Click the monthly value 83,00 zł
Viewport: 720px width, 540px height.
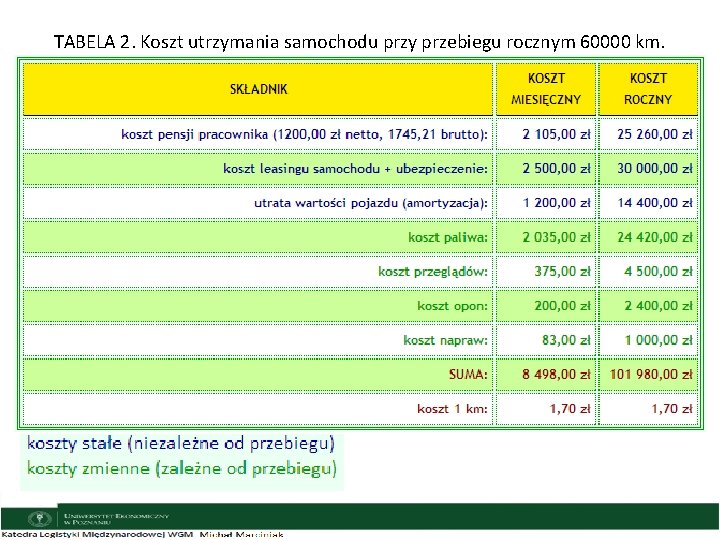click(x=566, y=340)
